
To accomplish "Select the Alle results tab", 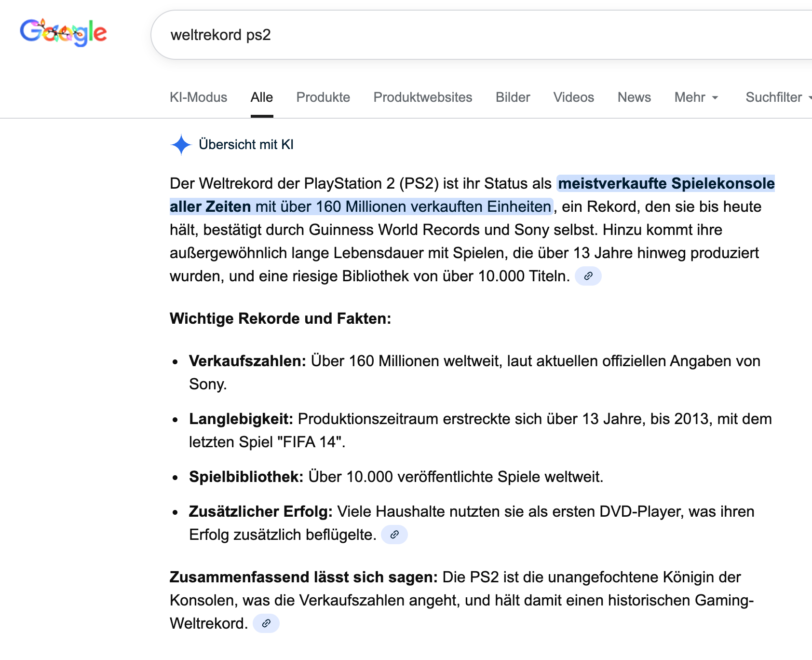I will 261,97.
